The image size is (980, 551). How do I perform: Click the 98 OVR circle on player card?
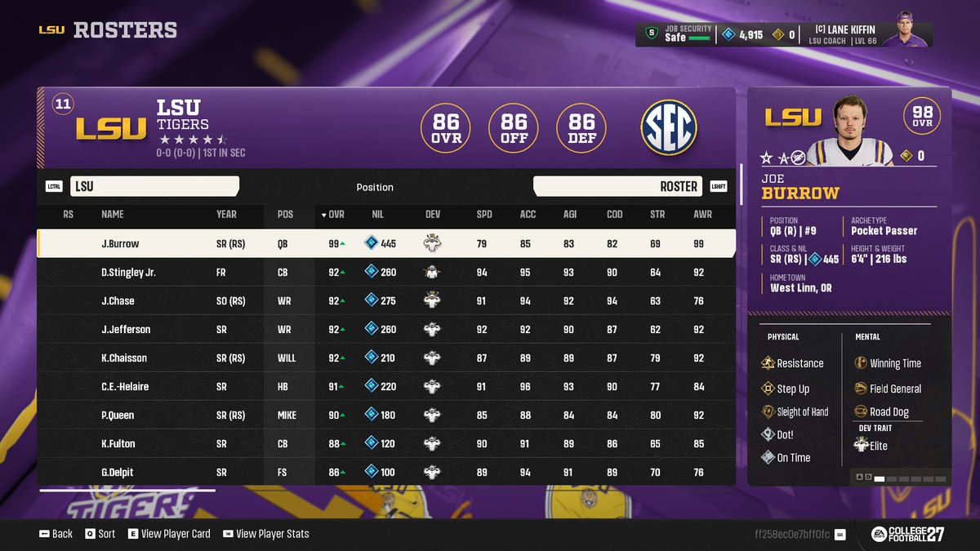pos(922,116)
